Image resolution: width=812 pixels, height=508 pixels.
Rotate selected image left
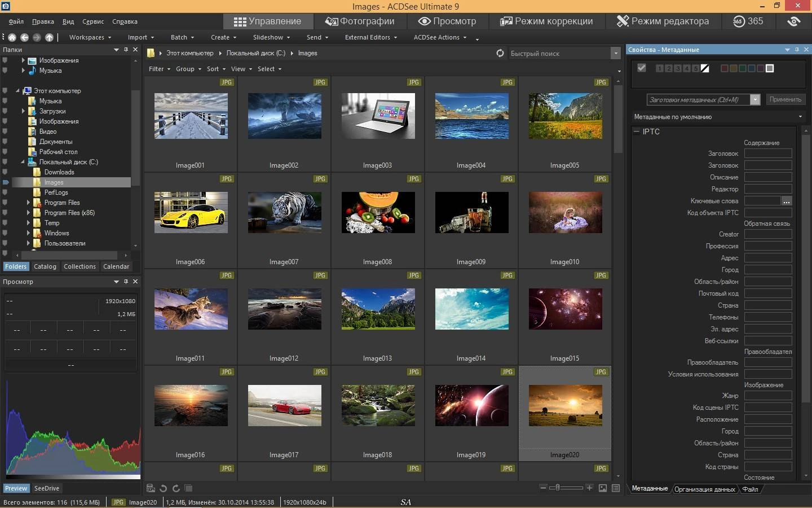coord(163,488)
